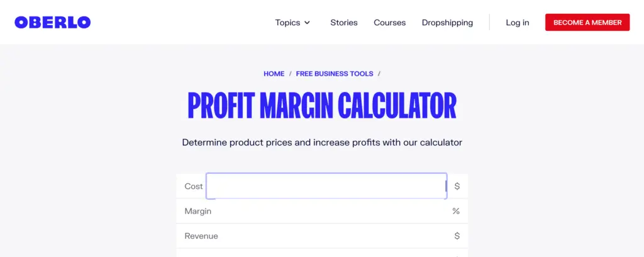Navigate to Home breadcrumb
Screen dimensions: 644x257
click(274, 74)
